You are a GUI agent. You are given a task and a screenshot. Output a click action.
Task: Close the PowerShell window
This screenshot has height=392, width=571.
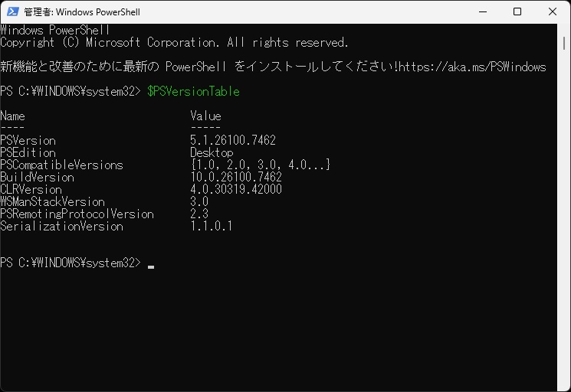[553, 12]
